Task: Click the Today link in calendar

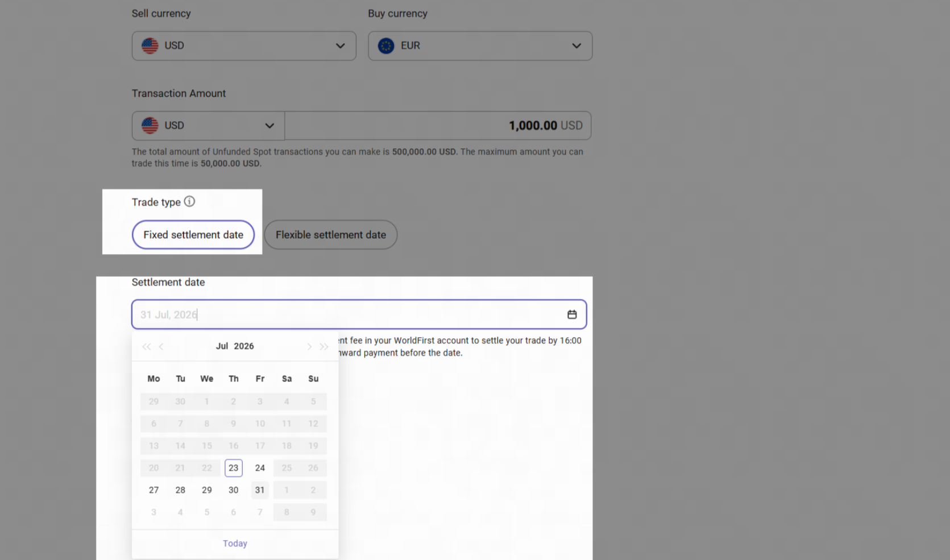Action: coord(235,544)
